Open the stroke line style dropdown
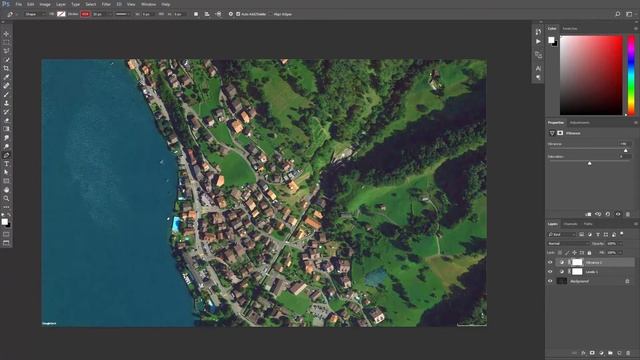Image resolution: width=640 pixels, height=360 pixels. (122, 14)
